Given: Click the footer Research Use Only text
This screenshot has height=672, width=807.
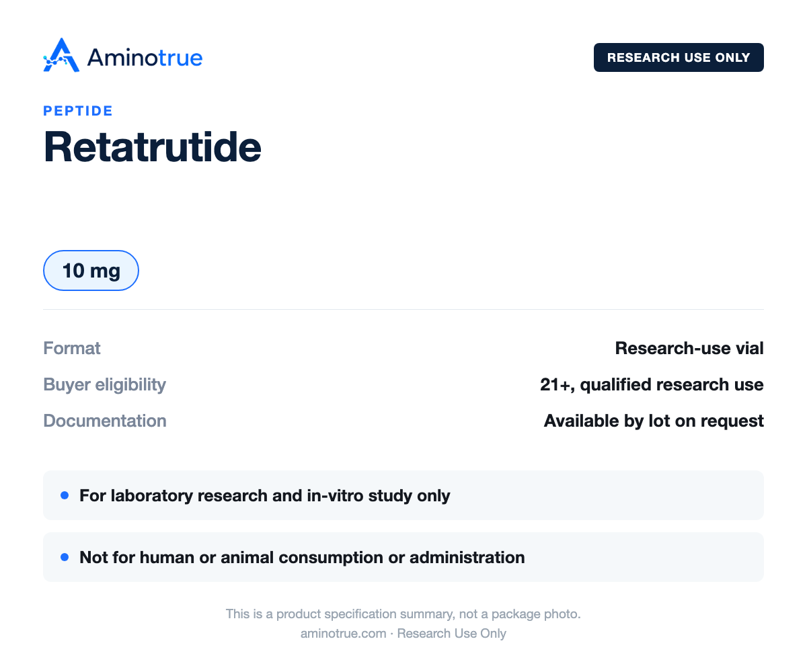Looking at the screenshot, I should (x=452, y=633).
